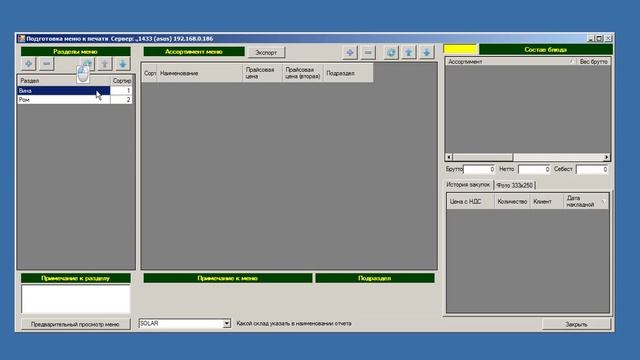Sort by Наименование column header
This screenshot has height=360, width=640.
click(x=200, y=73)
